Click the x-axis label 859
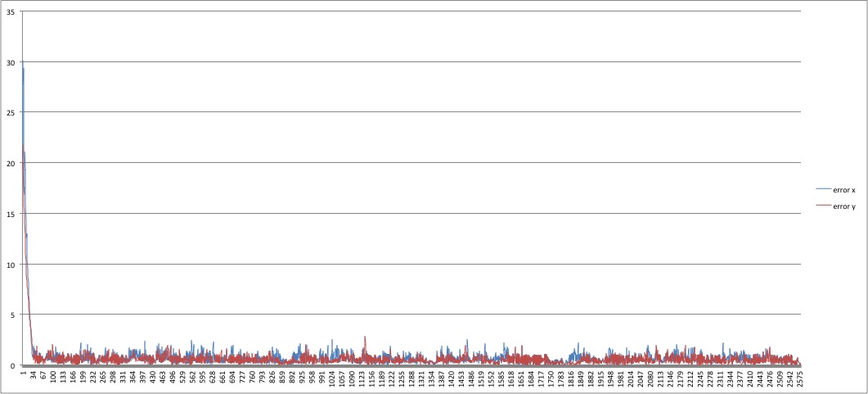The height and width of the screenshot is (394, 868). pos(281,376)
